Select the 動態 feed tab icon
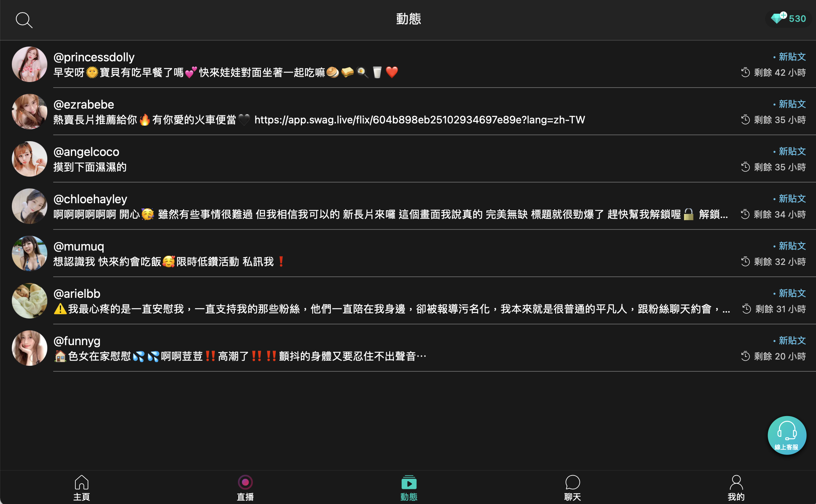This screenshot has width=816, height=504. tap(409, 483)
